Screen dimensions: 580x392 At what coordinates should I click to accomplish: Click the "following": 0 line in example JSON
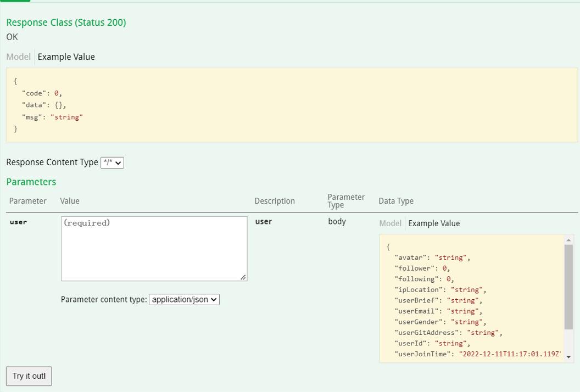[424, 279]
